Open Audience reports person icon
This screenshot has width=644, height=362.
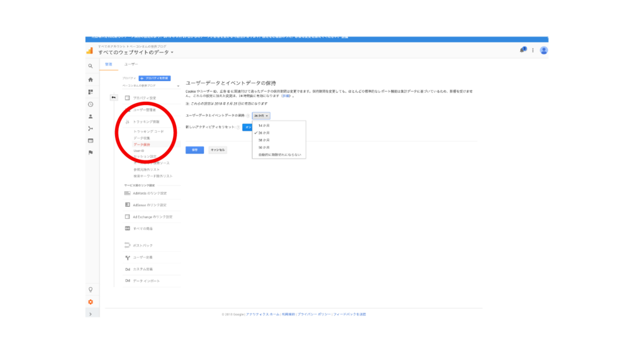pos(91,116)
